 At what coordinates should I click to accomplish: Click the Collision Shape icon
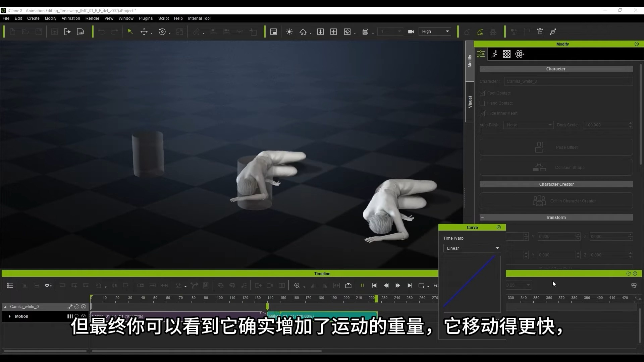click(x=539, y=167)
